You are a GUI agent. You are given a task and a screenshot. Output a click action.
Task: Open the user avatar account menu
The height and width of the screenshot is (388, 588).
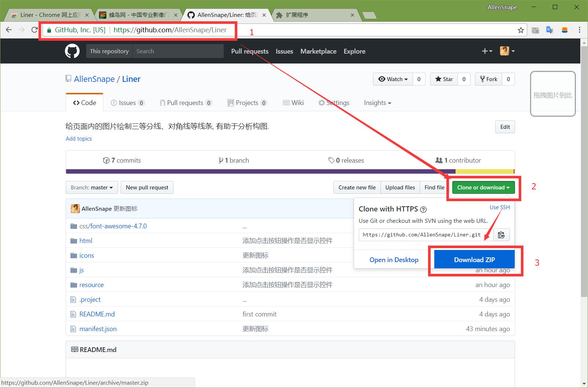tap(507, 51)
